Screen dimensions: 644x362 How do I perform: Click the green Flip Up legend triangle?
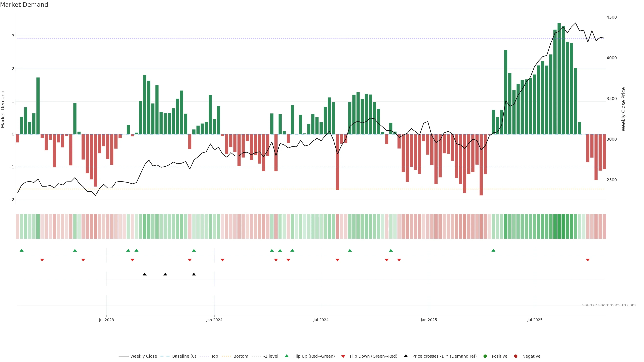(286, 356)
